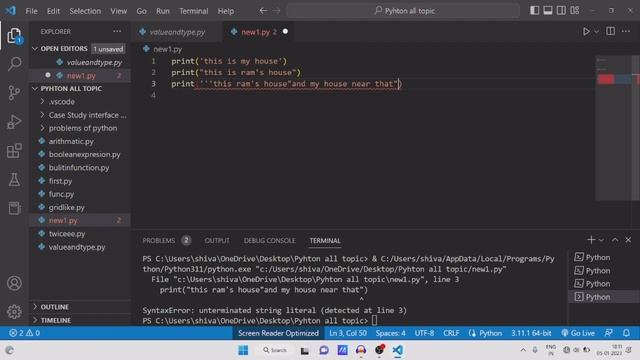The image size is (640, 360).
Task: Open the Explorer view in activity bar
Action: click(14, 36)
